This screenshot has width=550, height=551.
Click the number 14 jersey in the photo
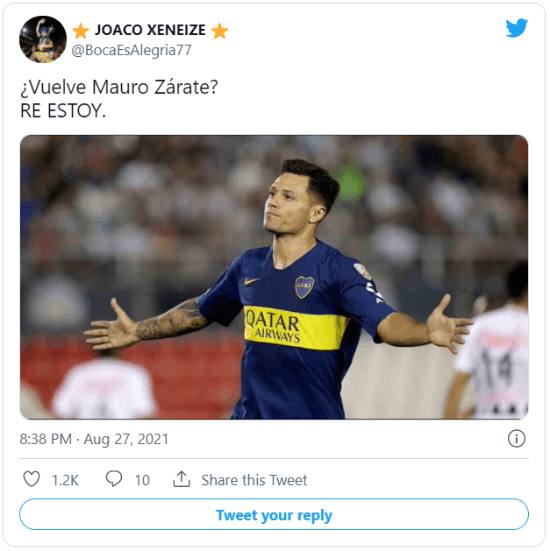(496, 365)
